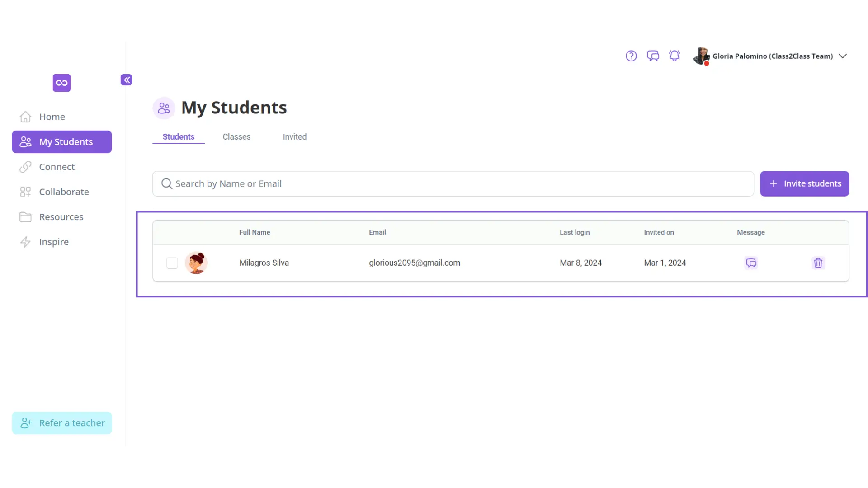Click the Message column header

pyautogui.click(x=751, y=232)
